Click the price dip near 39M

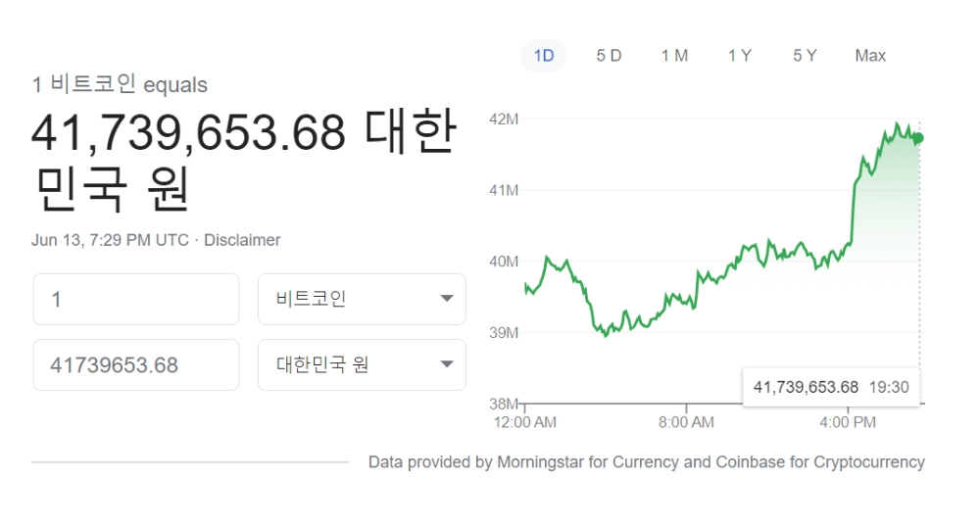(605, 334)
